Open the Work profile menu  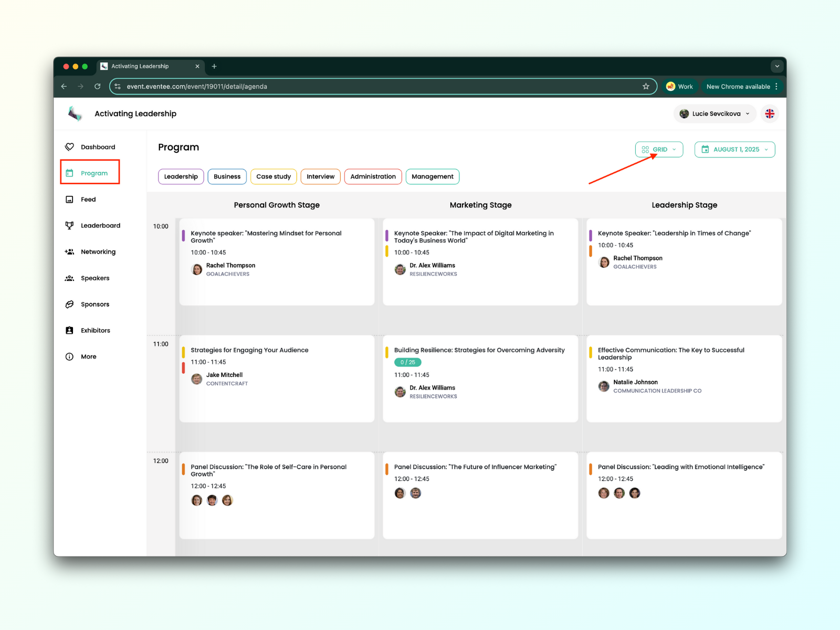tap(680, 87)
